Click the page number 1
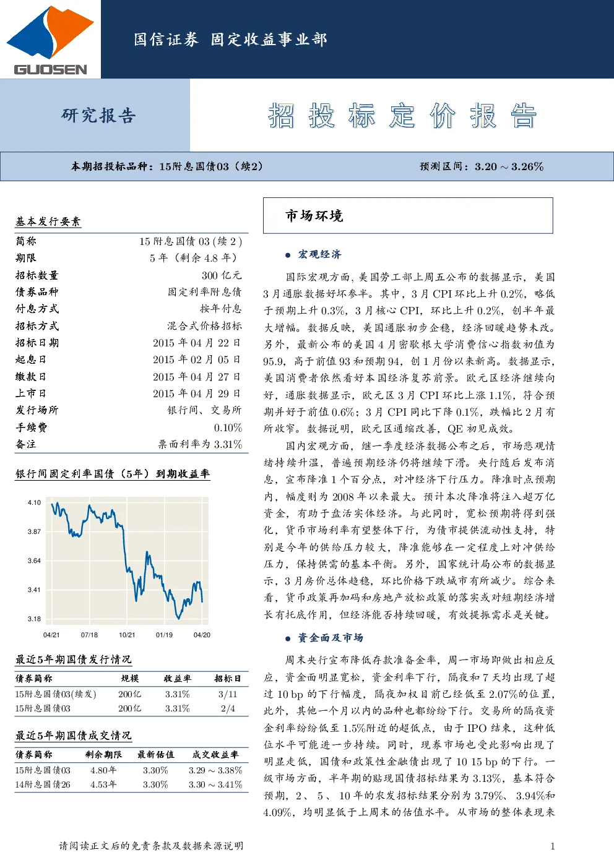Screen dimensions: 614x868 [x=552, y=846]
